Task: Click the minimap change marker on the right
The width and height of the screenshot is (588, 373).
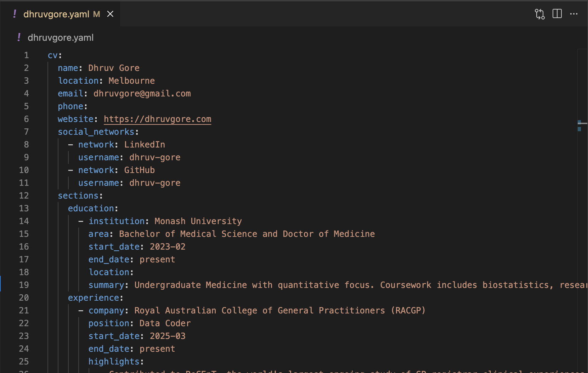Action: 579,126
